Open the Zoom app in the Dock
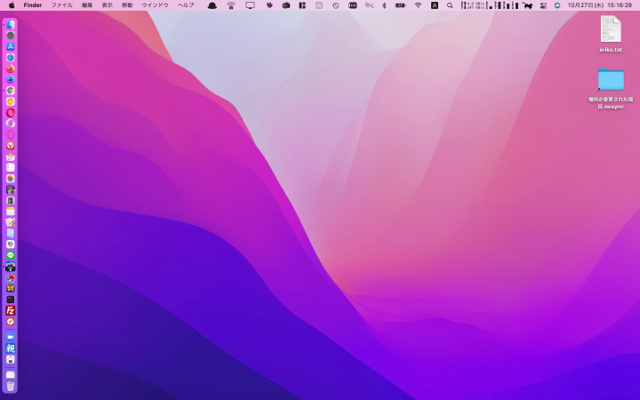The height and width of the screenshot is (400, 640). (10, 337)
